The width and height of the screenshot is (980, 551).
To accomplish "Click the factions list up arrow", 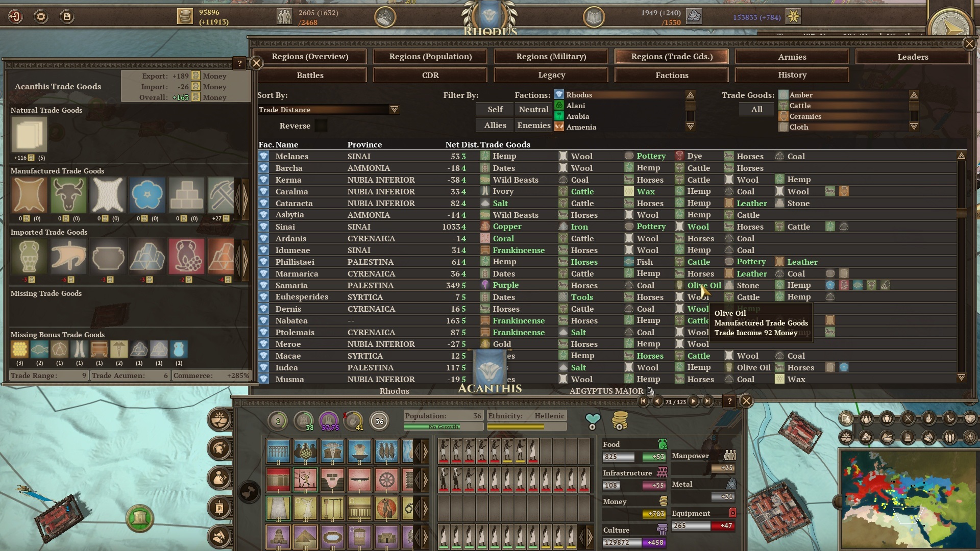I will (690, 95).
